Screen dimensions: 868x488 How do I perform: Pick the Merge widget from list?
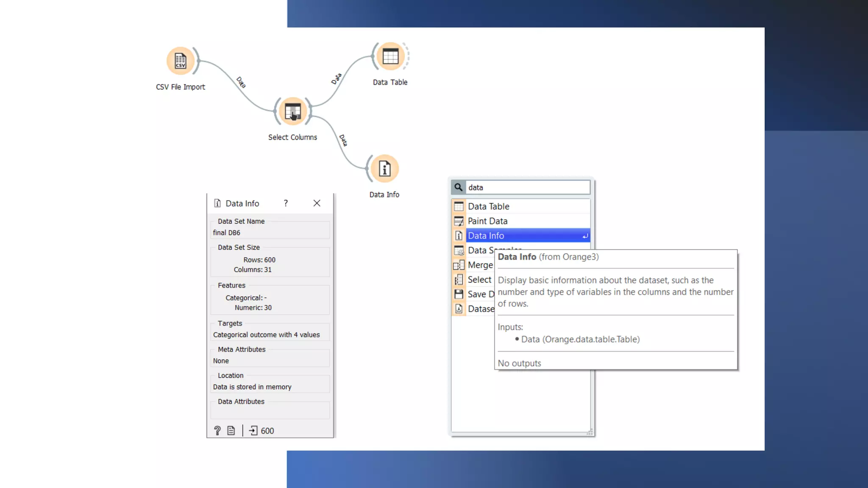tap(480, 265)
